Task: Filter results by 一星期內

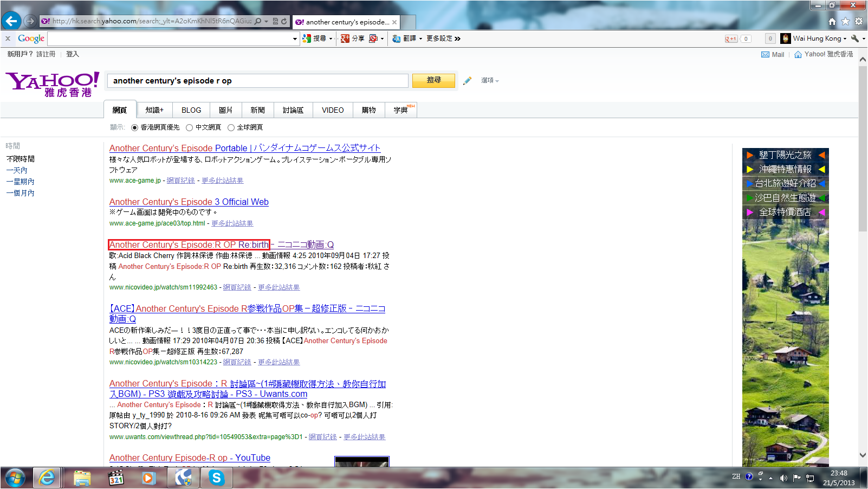Action: click(x=21, y=182)
